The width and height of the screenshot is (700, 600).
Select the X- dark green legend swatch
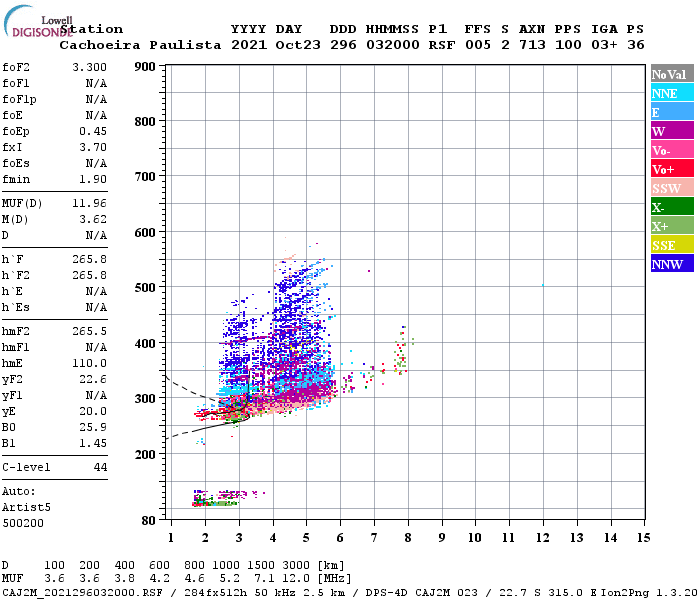click(x=672, y=207)
